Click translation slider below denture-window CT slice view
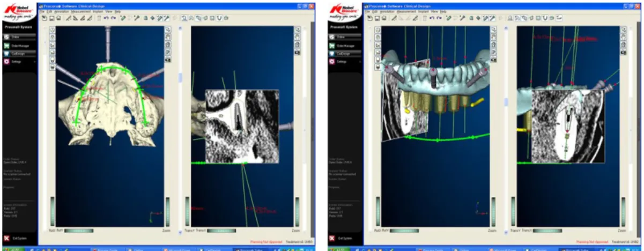The image size is (644, 251). pos(547,231)
